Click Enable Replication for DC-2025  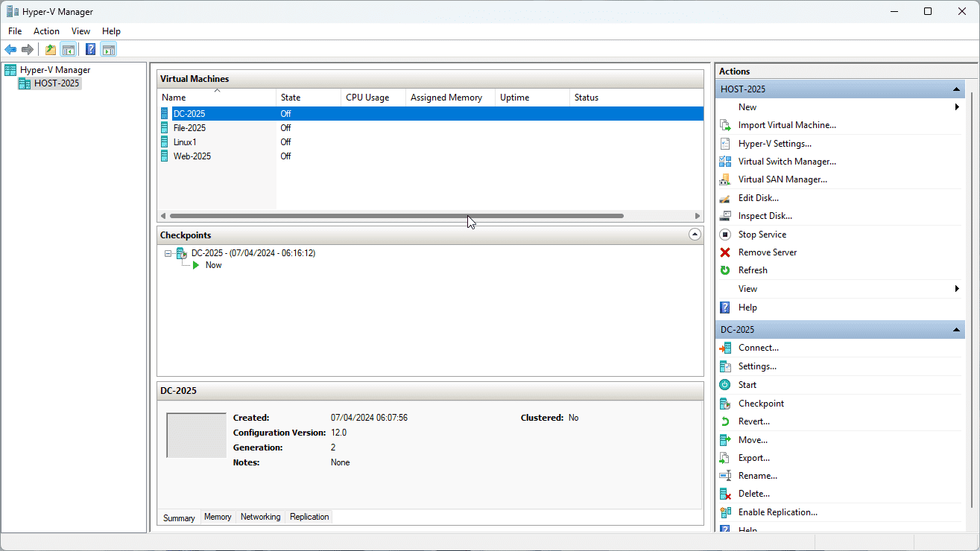[777, 512]
